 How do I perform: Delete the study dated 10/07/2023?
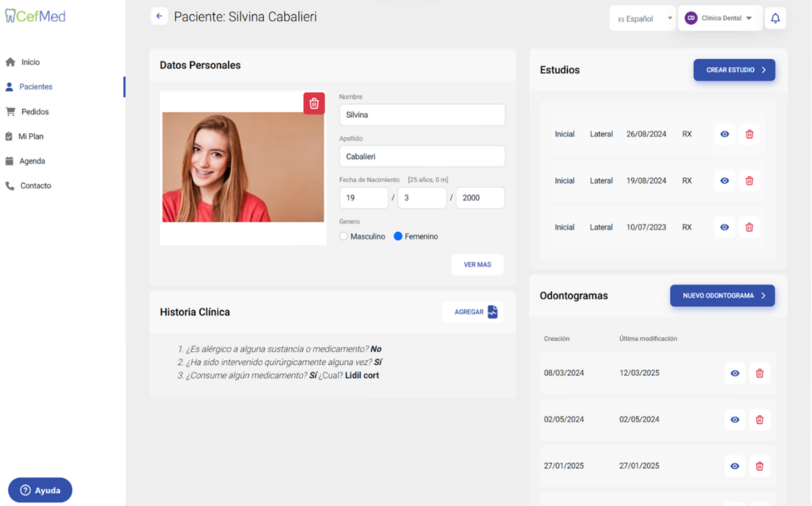pyautogui.click(x=750, y=227)
